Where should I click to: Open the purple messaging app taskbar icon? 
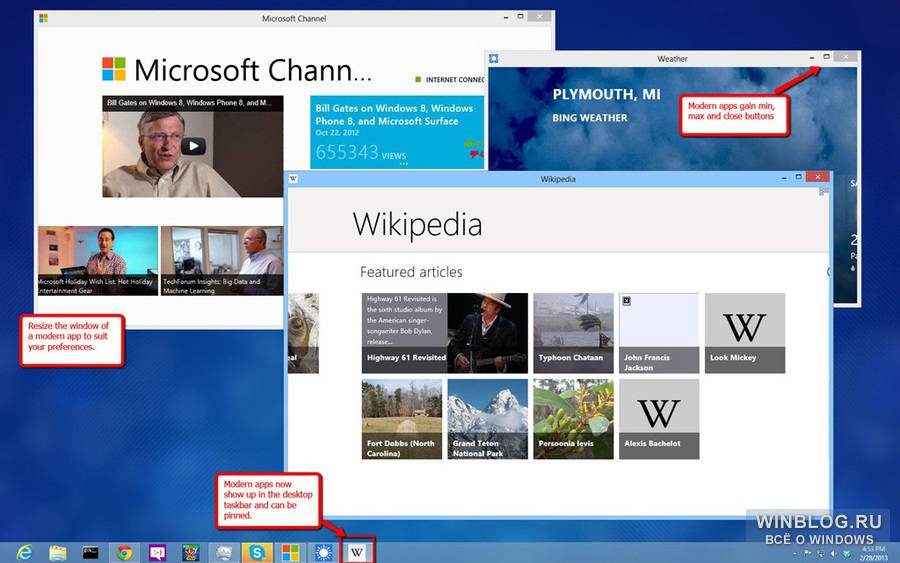[157, 553]
